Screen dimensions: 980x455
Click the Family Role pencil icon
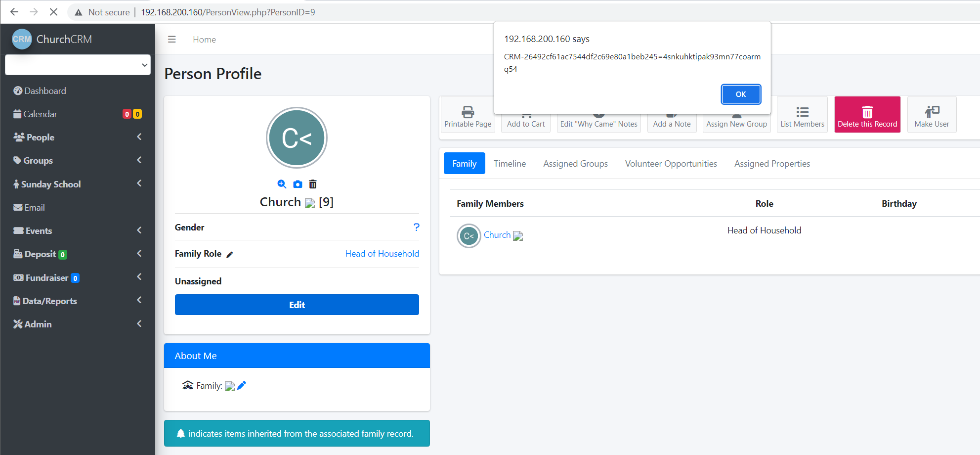point(229,255)
